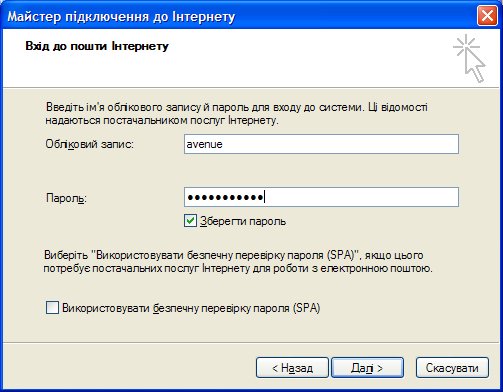The height and width of the screenshot is (392, 503).
Task: Click the Вхід до пошти Інтернету heading
Action: [x=97, y=46]
